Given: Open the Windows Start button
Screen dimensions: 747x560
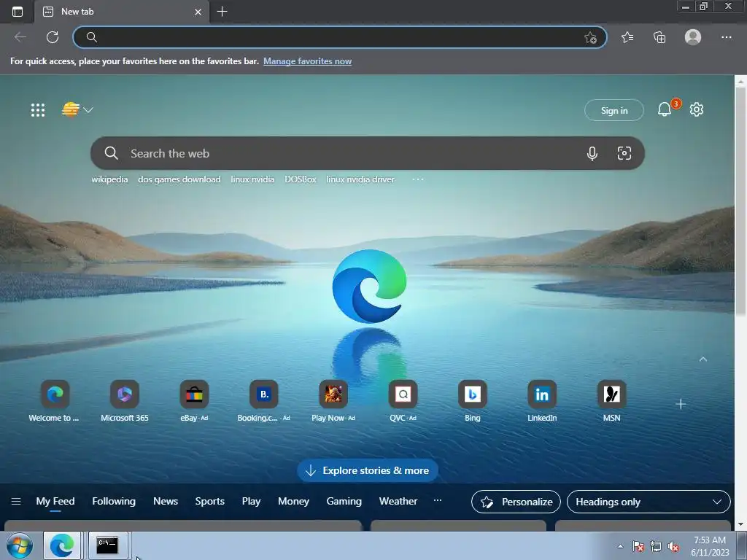Looking at the screenshot, I should [20, 545].
